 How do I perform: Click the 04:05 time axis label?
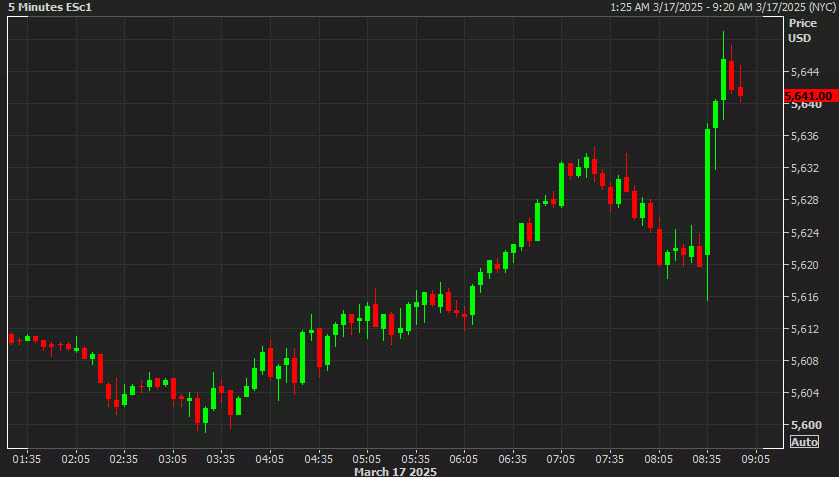click(269, 459)
